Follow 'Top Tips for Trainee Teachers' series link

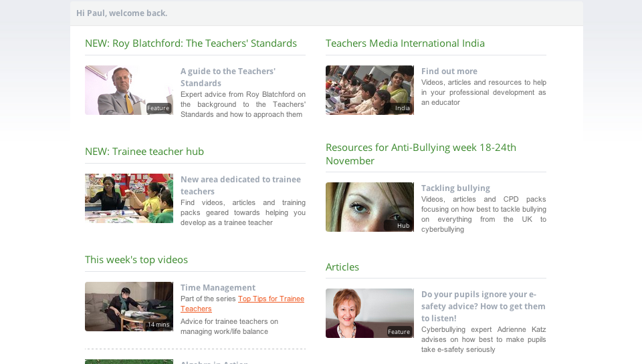pyautogui.click(x=242, y=304)
